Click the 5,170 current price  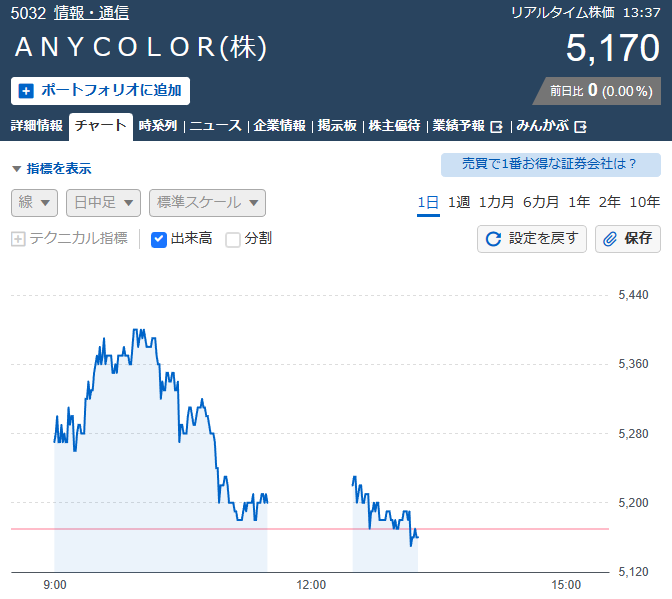613,48
